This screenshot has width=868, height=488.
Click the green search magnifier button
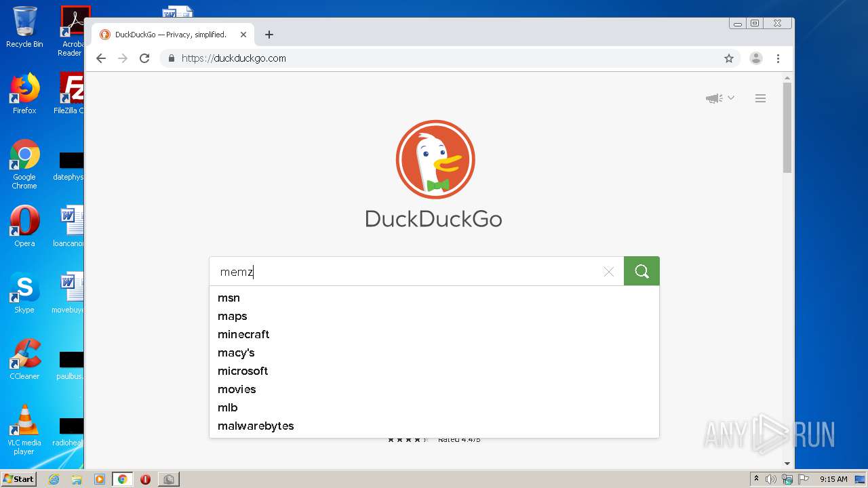pyautogui.click(x=642, y=271)
